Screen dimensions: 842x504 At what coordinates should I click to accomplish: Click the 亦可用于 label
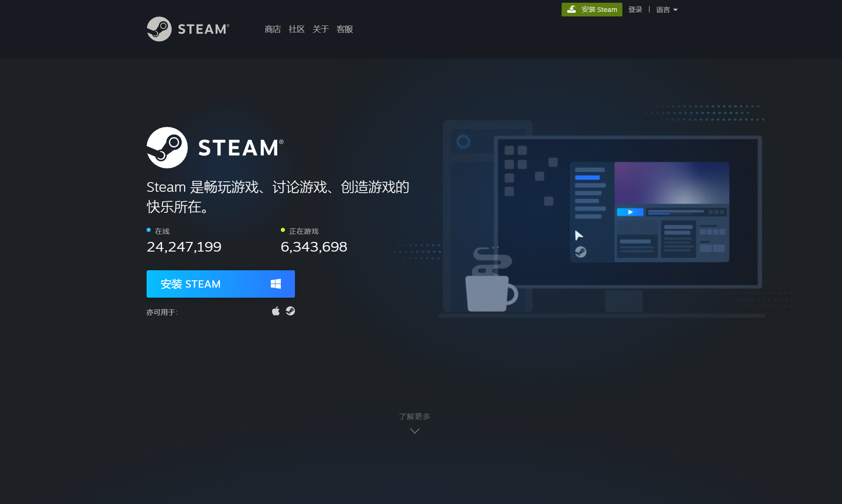pos(162,312)
